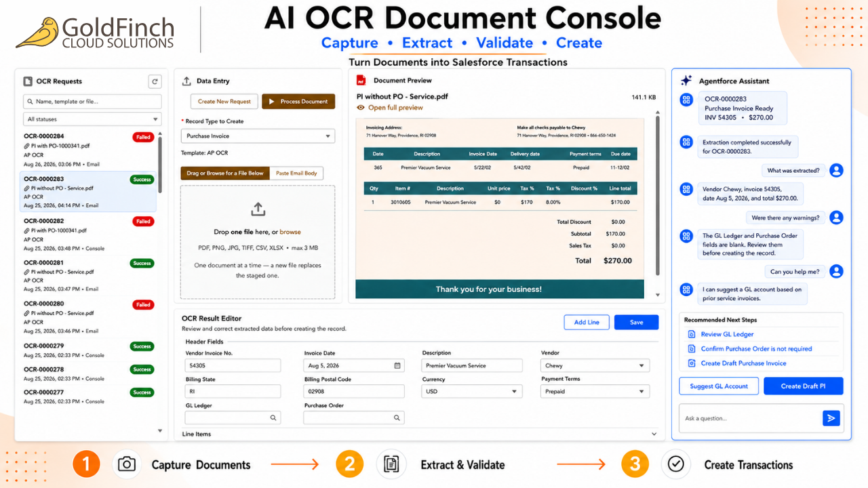Open the full preview link
Image resolution: width=868 pixels, height=488 pixels.
point(395,108)
